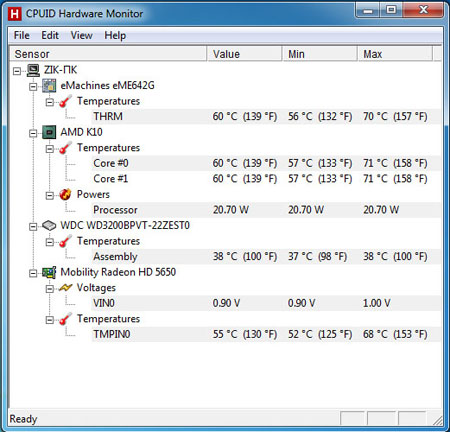The height and width of the screenshot is (432, 450).
Task: Select the WDC WD3200BPVT-22ZEST0 label
Action: coord(125,226)
